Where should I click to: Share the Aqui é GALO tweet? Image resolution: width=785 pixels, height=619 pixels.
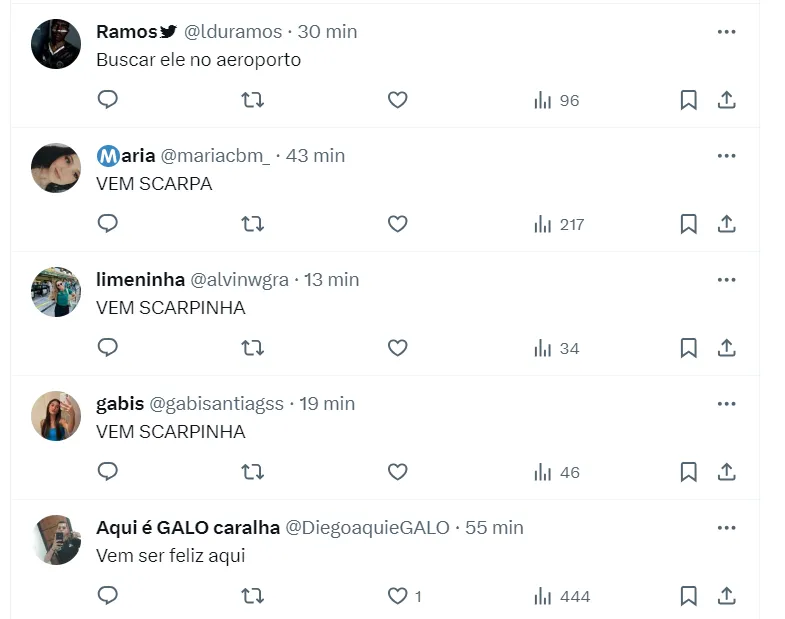click(727, 596)
